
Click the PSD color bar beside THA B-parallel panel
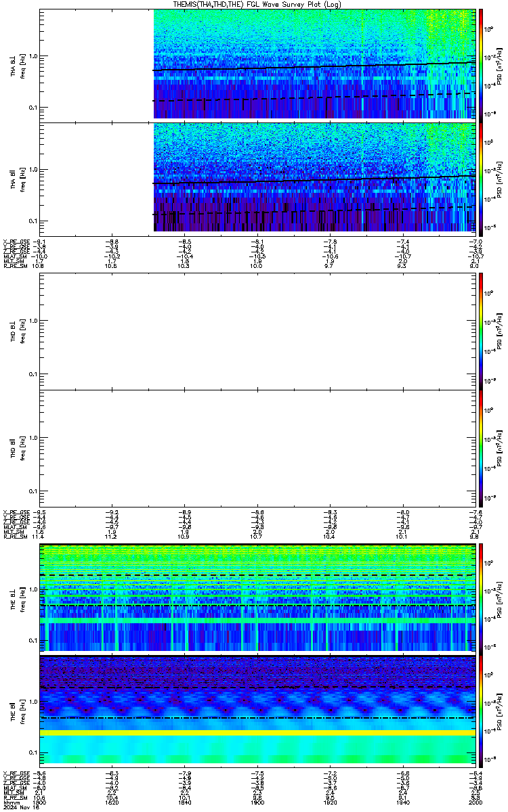(481, 178)
